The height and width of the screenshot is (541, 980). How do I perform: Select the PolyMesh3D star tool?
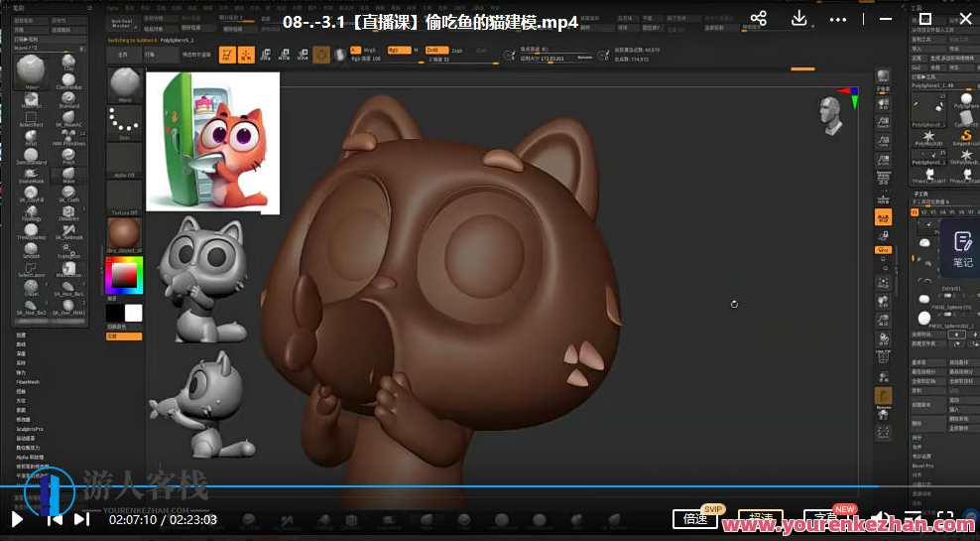coord(928,138)
